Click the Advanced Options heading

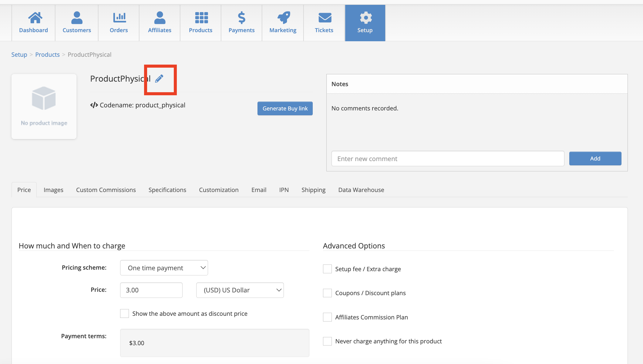pyautogui.click(x=354, y=246)
